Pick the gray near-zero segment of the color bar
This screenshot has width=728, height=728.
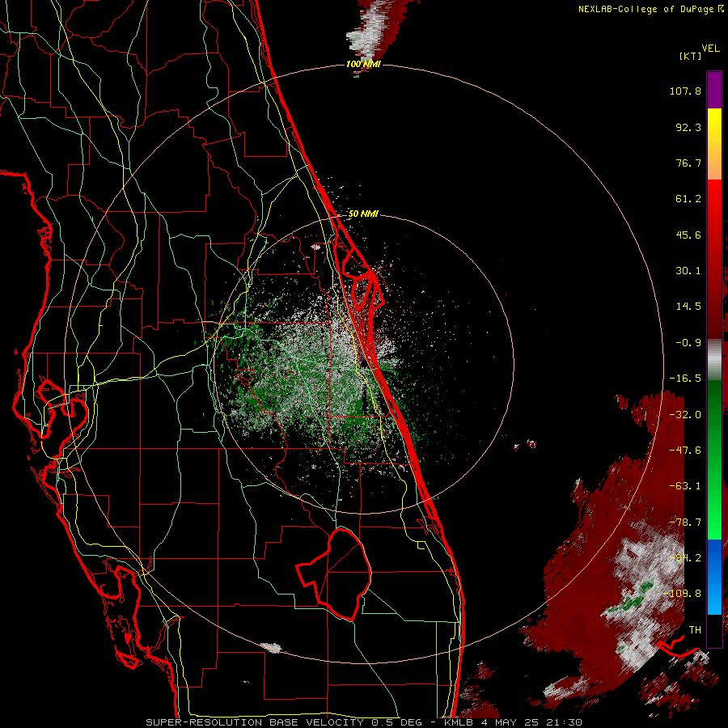tap(714, 360)
